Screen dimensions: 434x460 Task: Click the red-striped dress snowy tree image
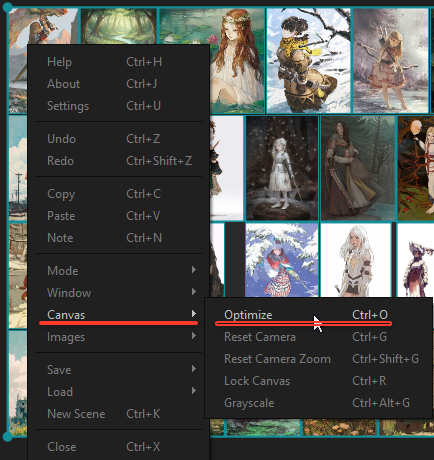282,260
